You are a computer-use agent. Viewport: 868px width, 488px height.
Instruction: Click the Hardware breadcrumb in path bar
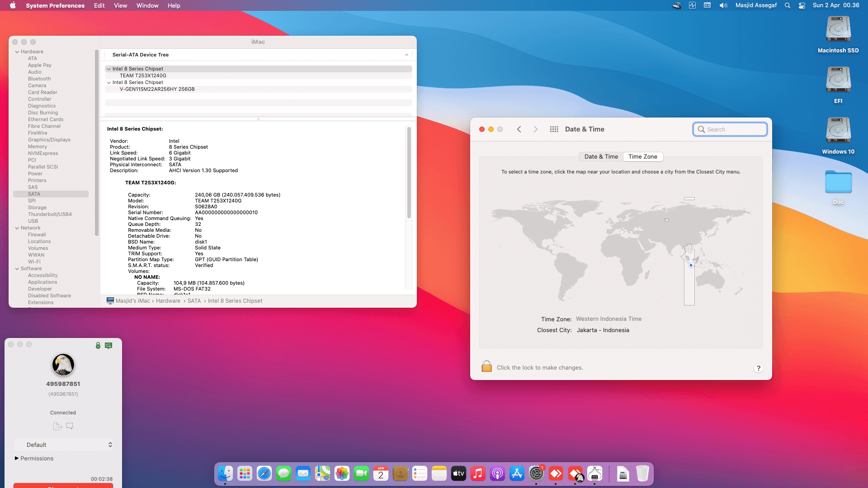coord(168,301)
